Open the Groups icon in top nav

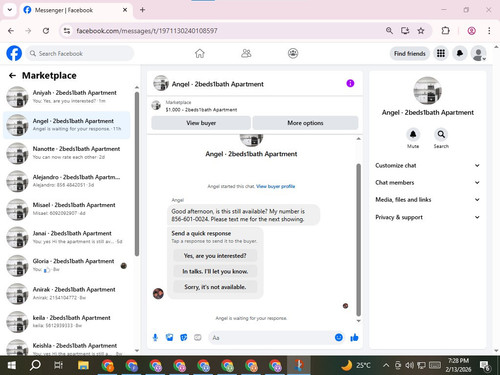[293, 53]
